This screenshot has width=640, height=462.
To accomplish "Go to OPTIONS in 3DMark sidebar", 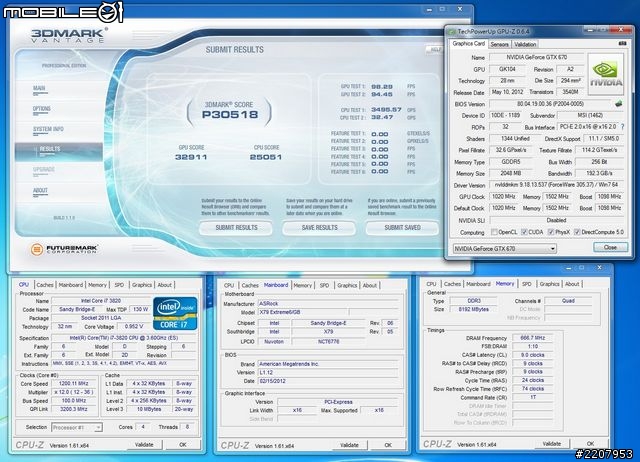I will [42, 109].
